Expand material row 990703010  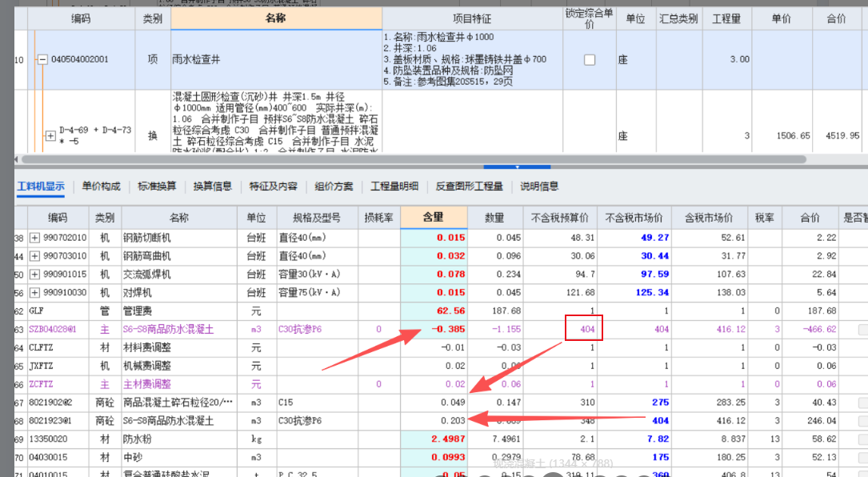[34, 256]
